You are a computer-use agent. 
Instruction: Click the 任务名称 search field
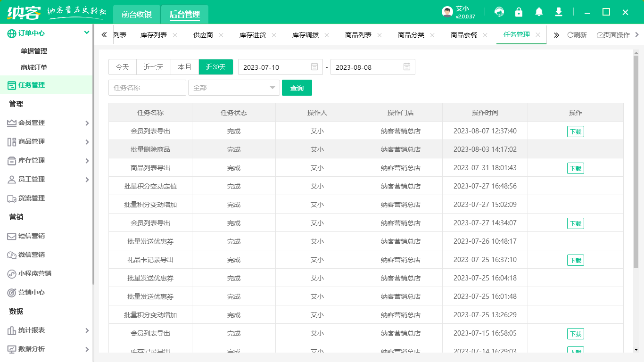tap(148, 88)
